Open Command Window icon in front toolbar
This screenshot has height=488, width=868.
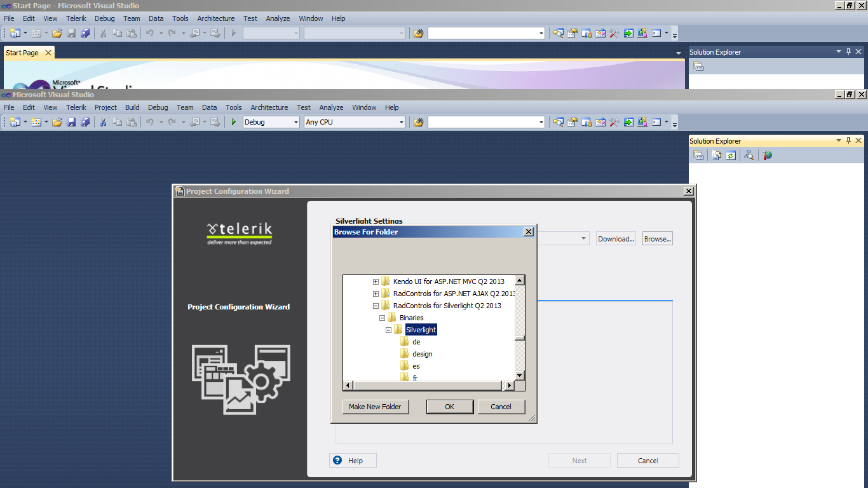click(656, 122)
